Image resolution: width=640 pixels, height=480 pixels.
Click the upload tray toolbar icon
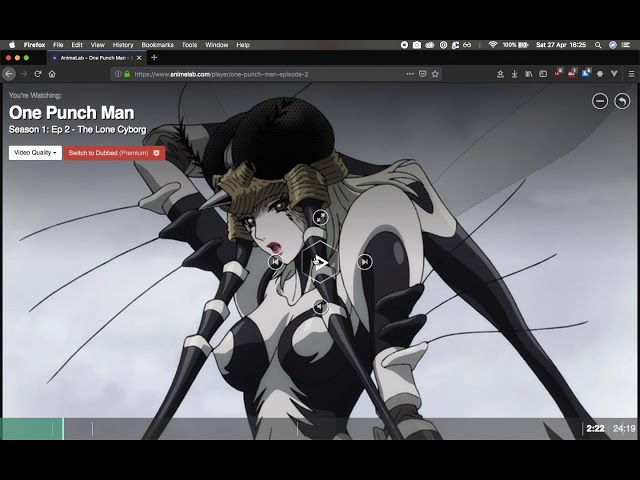point(500,74)
